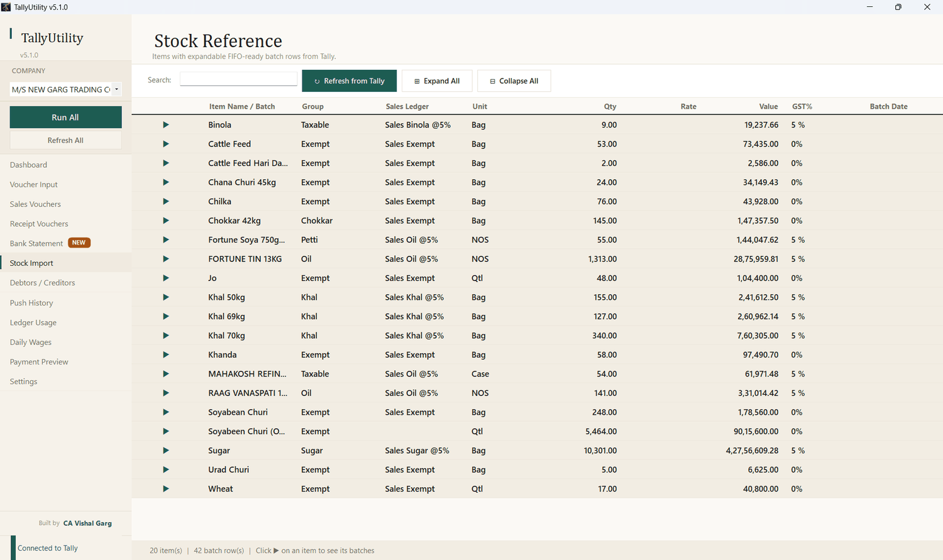Screen dimensions: 943x560
Task: Click the Batch Date column header
Action: 888,107
